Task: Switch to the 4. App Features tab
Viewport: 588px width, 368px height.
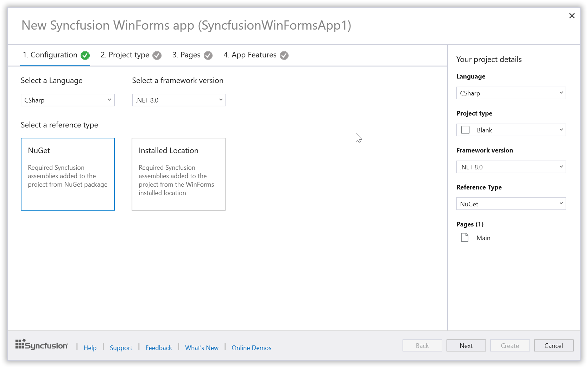Action: tap(255, 55)
